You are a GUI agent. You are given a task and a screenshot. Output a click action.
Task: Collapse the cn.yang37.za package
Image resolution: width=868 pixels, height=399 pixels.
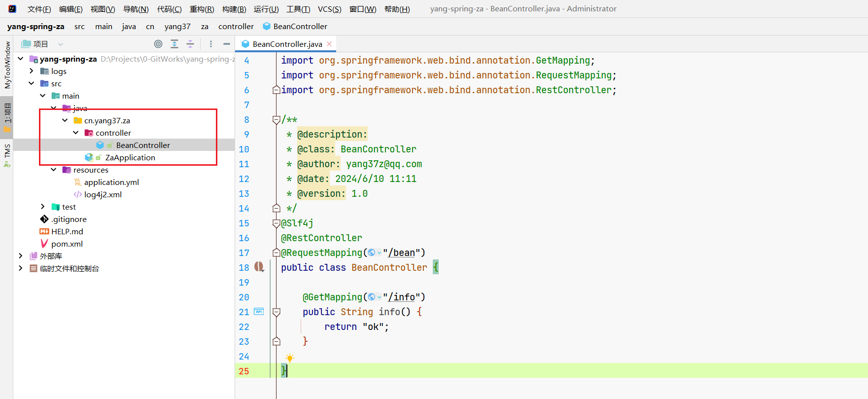(x=65, y=120)
